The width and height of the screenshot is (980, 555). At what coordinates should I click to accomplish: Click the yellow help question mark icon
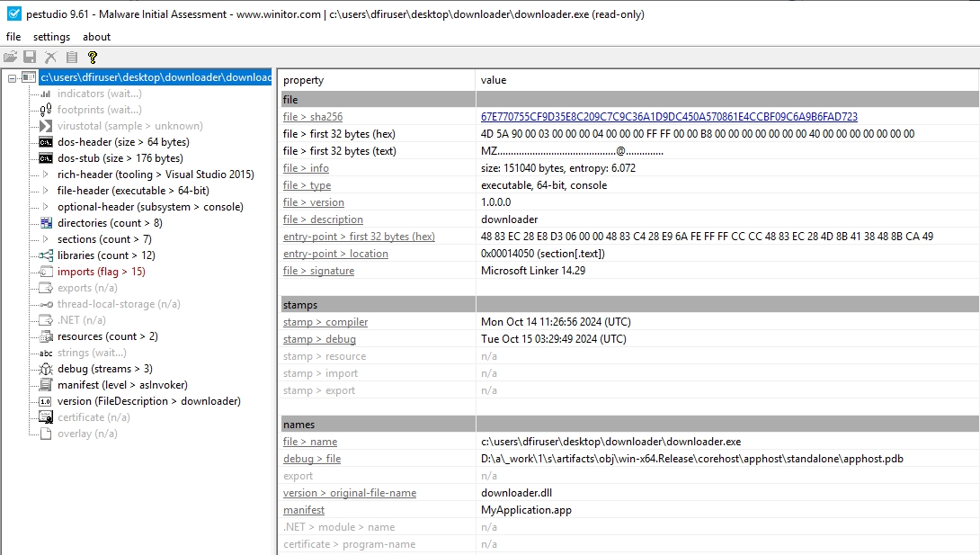(92, 57)
